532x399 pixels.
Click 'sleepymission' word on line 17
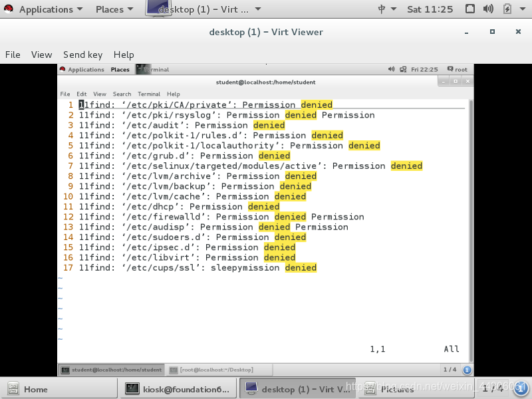coord(245,268)
